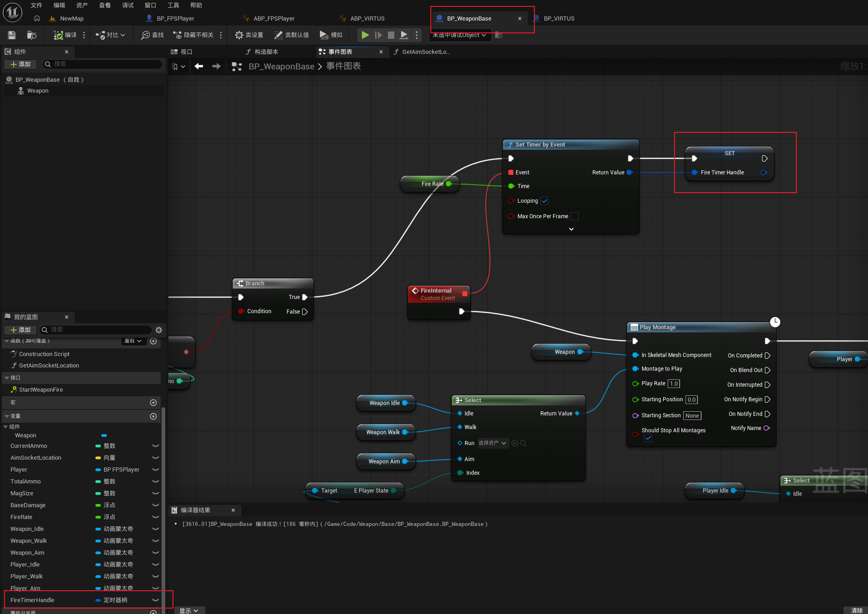This screenshot has width=868, height=614.
Task: Click the 清除 clear button
Action: (857, 610)
